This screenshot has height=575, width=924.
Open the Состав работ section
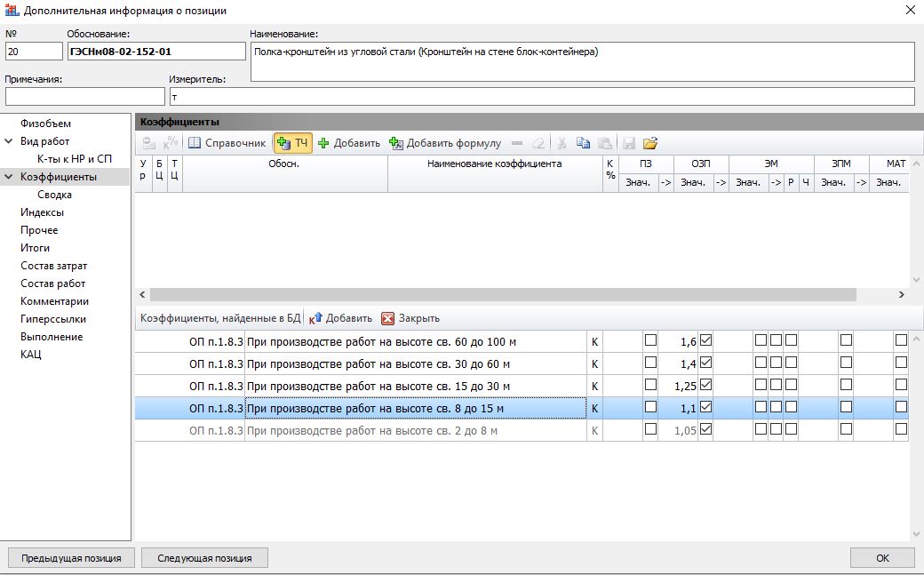coord(53,284)
